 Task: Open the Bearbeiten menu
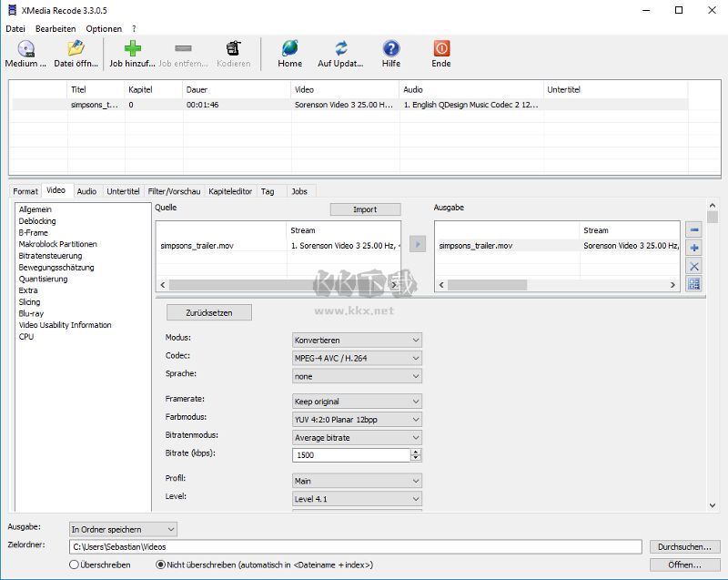pyautogui.click(x=56, y=28)
